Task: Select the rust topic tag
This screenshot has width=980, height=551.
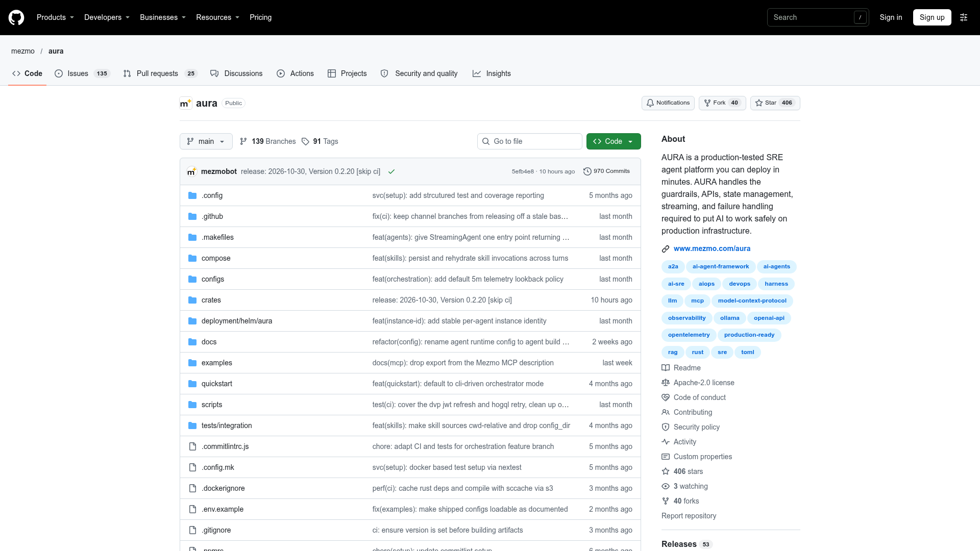Action: (697, 353)
